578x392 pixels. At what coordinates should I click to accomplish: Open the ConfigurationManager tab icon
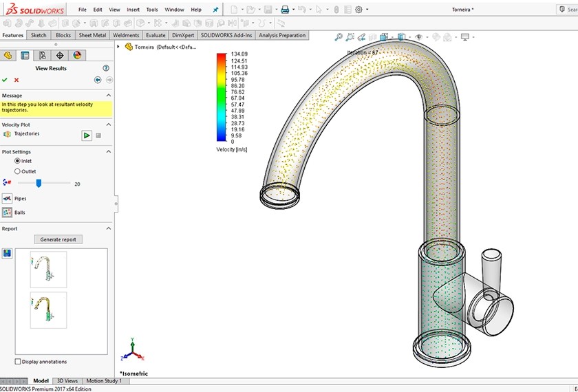pyautogui.click(x=42, y=55)
